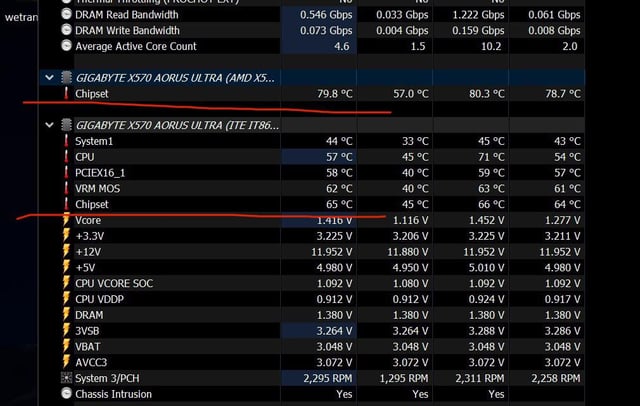Select the DRAM Write Bandwidth row label
Viewport: 640px width, 406px height.
(127, 30)
